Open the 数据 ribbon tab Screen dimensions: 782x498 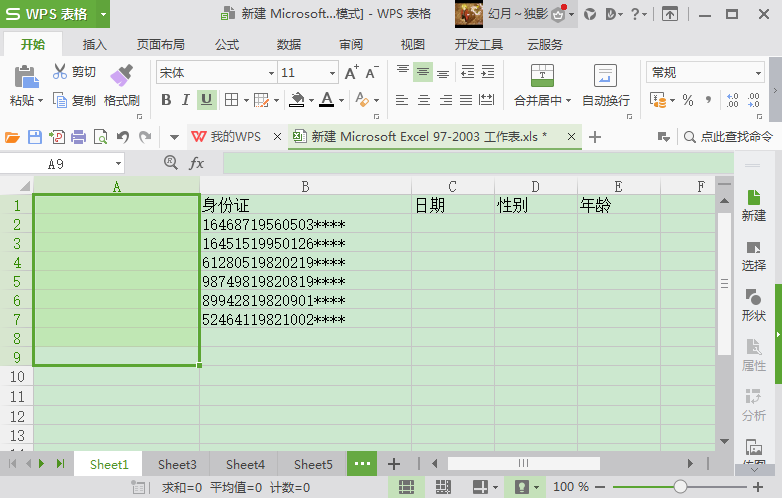(289, 45)
